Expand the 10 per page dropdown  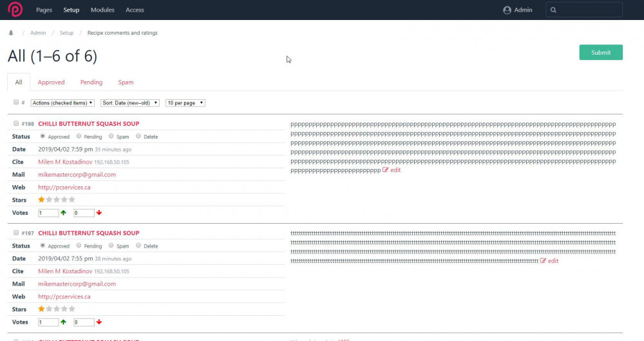[x=185, y=103]
